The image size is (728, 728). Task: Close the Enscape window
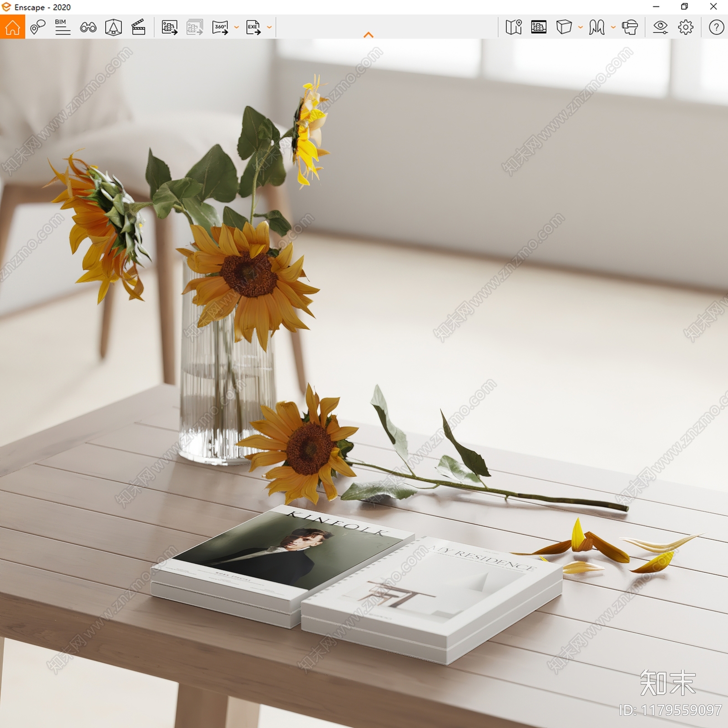713,7
